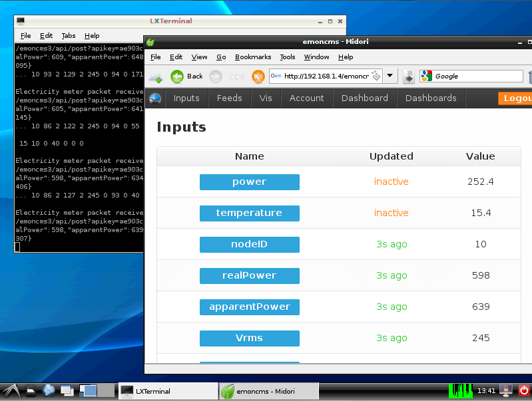This screenshot has width=532, height=401.
Task: Open the Edit menu in Midori
Action: pyautogui.click(x=176, y=57)
